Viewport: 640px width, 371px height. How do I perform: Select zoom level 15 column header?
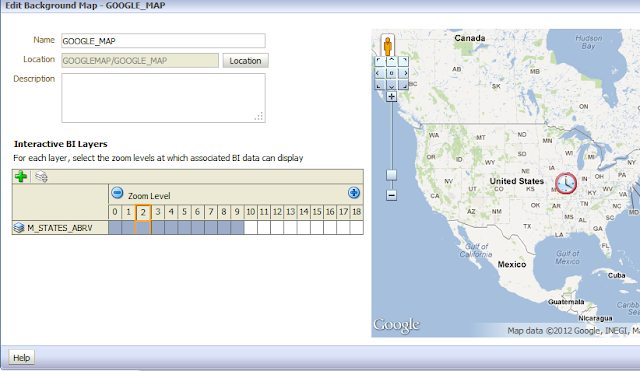[317, 212]
